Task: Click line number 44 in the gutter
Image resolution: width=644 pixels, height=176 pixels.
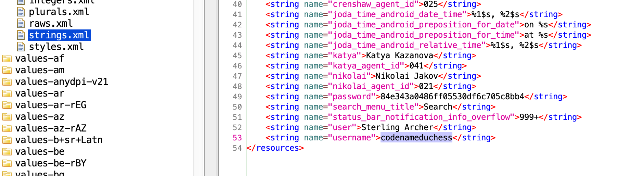Action: tap(237, 46)
